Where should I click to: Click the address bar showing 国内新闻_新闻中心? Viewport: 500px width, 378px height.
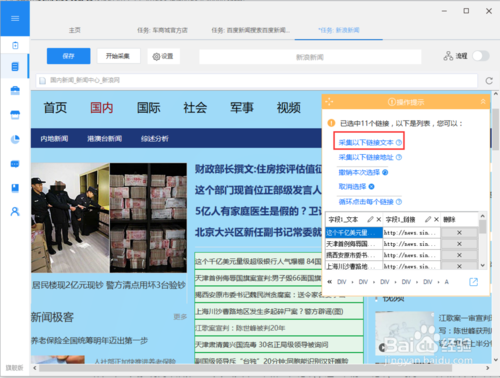257,81
